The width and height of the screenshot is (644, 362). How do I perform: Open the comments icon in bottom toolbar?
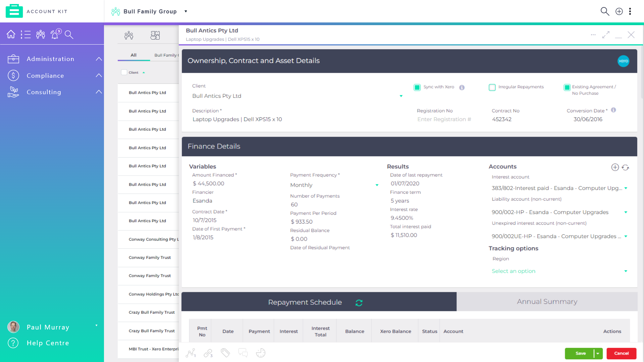click(243, 353)
